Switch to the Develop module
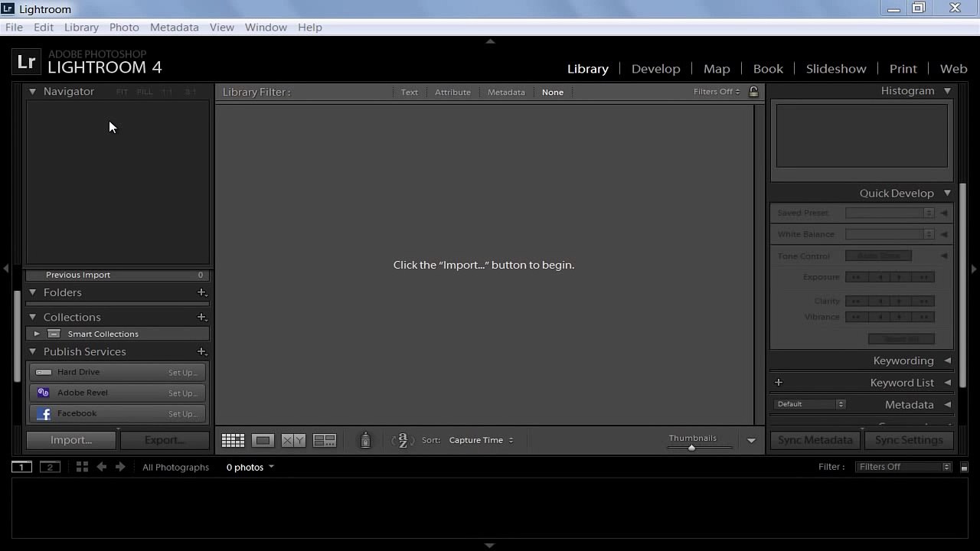The height and width of the screenshot is (551, 980). coord(655,68)
